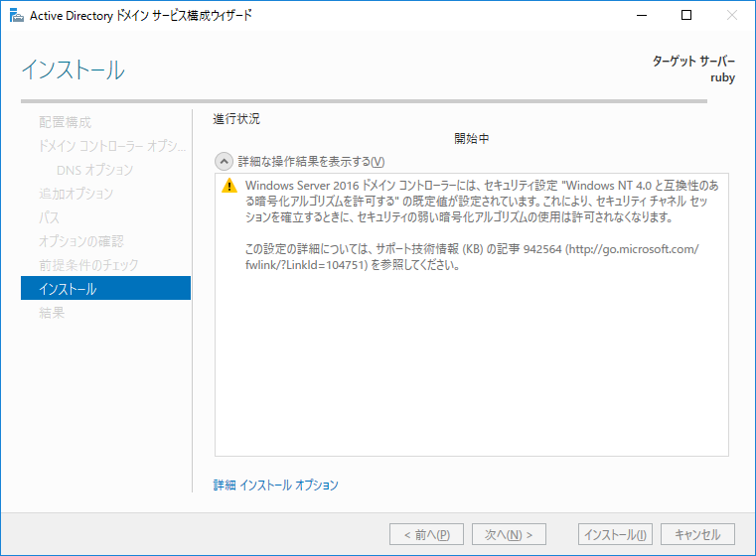Select 結果 step in sidebar

pos(52,313)
